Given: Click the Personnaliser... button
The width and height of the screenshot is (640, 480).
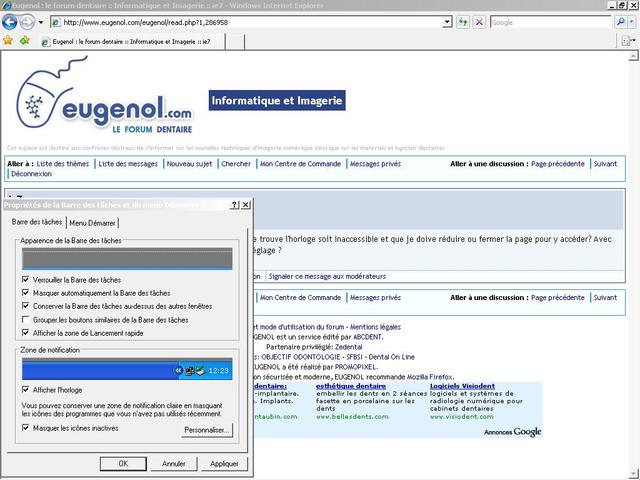Looking at the screenshot, I should 207,430.
